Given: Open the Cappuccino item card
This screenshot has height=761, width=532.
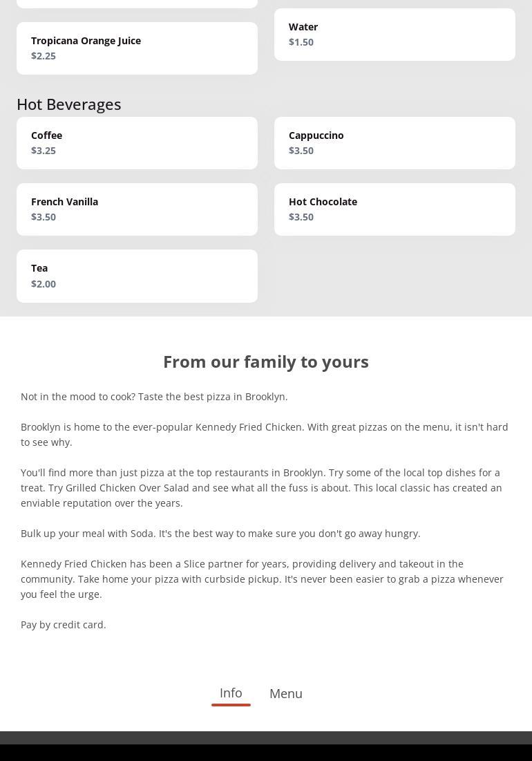Looking at the screenshot, I should tap(395, 143).
